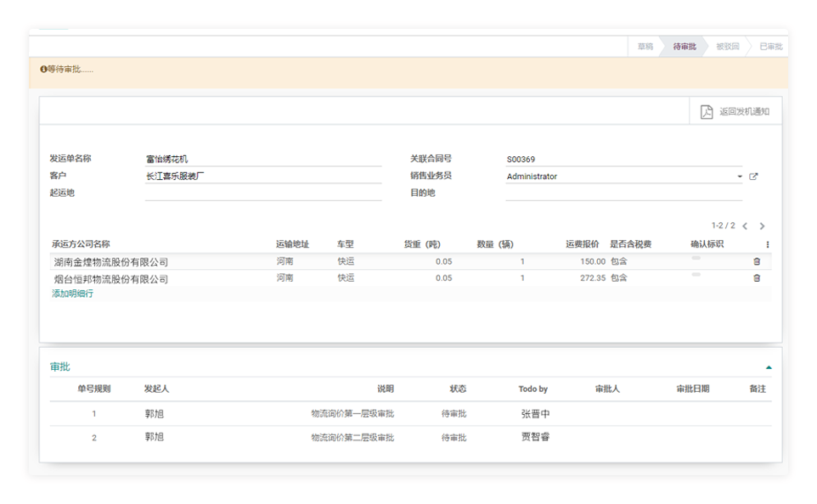817x504 pixels.
Task: Click the PDF icon beside 返回发机通知
Action: tap(706, 111)
